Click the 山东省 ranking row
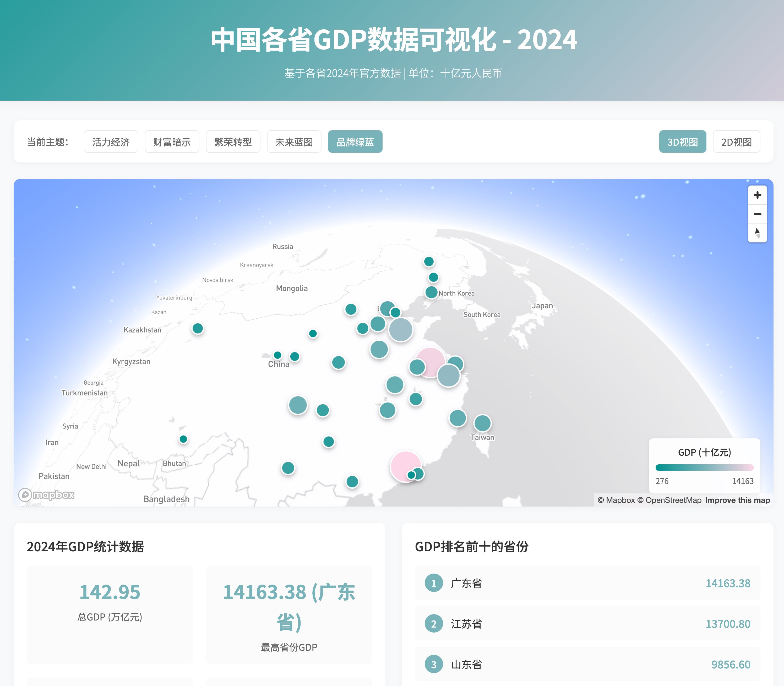Viewport: 784px width, 686px height. [x=587, y=664]
